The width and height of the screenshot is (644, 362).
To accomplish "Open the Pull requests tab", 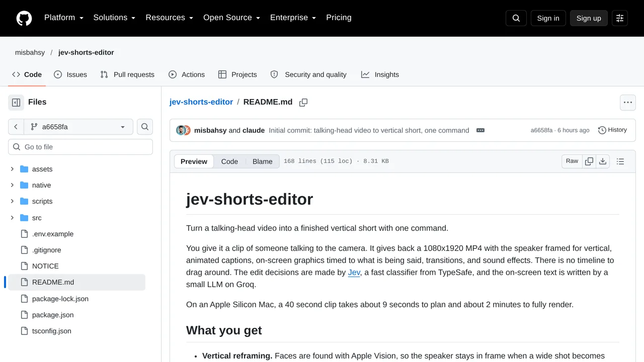I will [127, 74].
